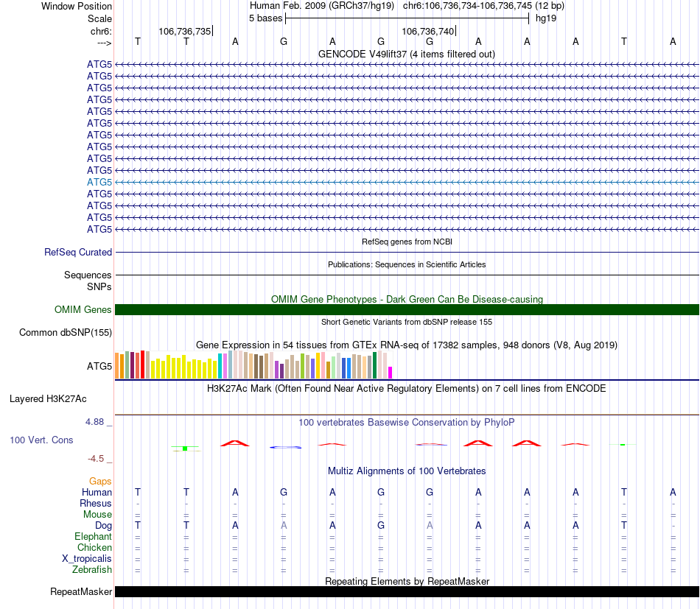This screenshot has height=609, width=700.
Task: Click the 'SNPs' track label
Action: pyautogui.click(x=99, y=286)
